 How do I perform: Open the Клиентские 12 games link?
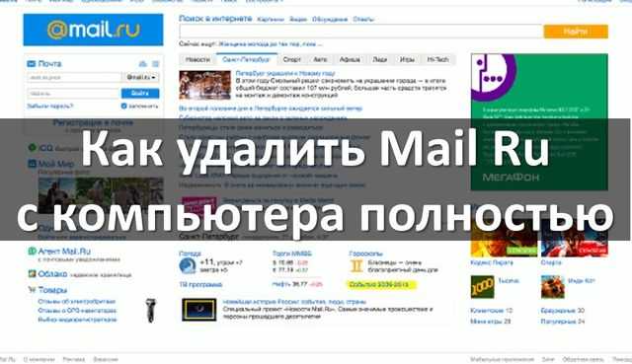pyautogui.click(x=492, y=311)
